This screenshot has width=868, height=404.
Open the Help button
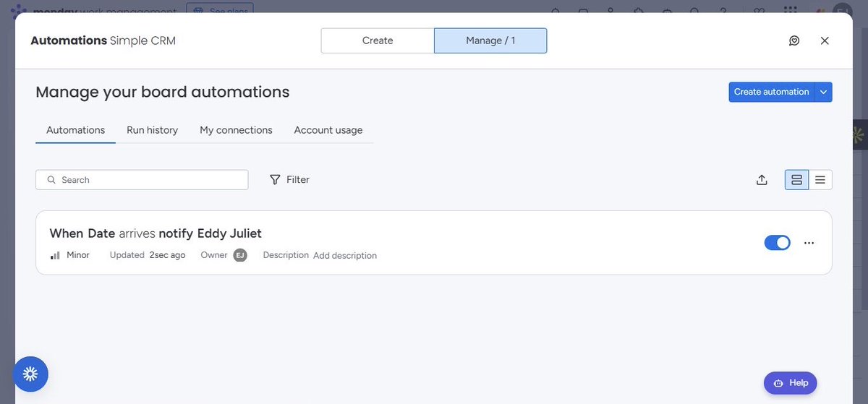tap(791, 383)
